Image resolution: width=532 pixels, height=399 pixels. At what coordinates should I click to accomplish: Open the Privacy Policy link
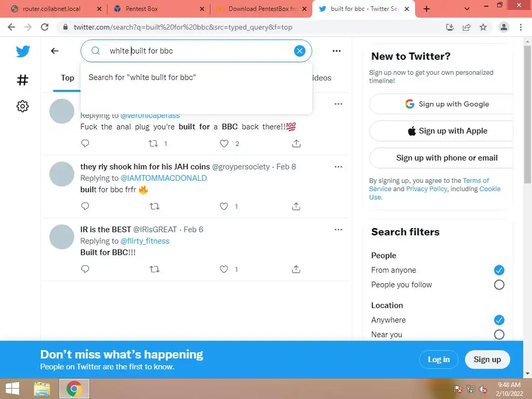(x=427, y=189)
